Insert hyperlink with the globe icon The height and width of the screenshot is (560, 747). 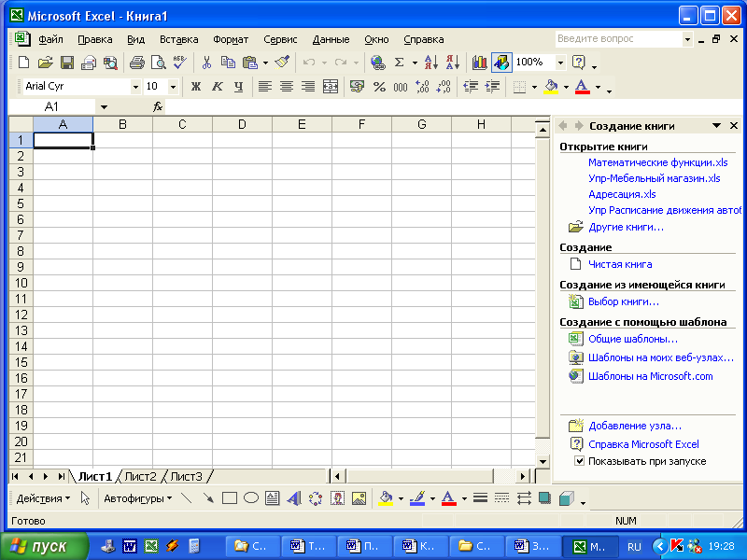pos(378,63)
